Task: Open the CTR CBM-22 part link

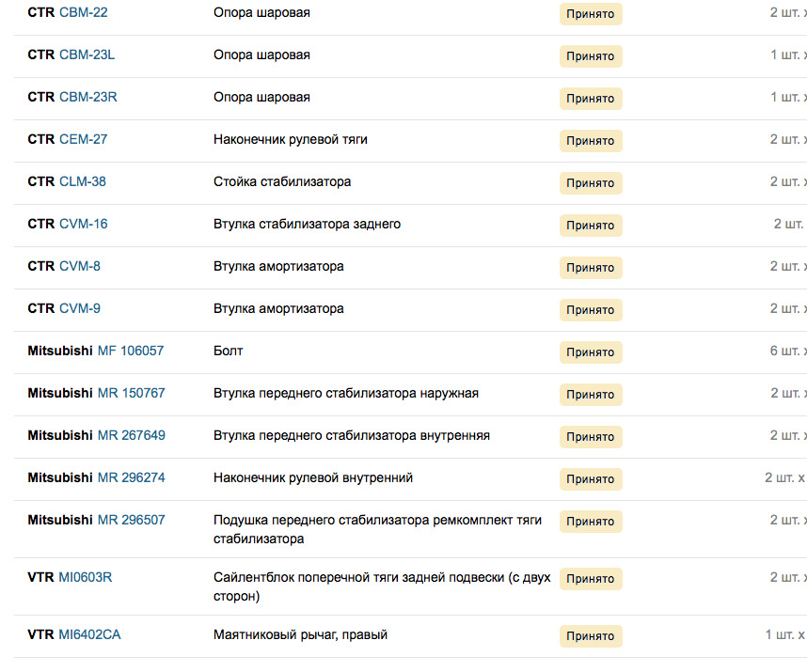Action: [x=83, y=13]
